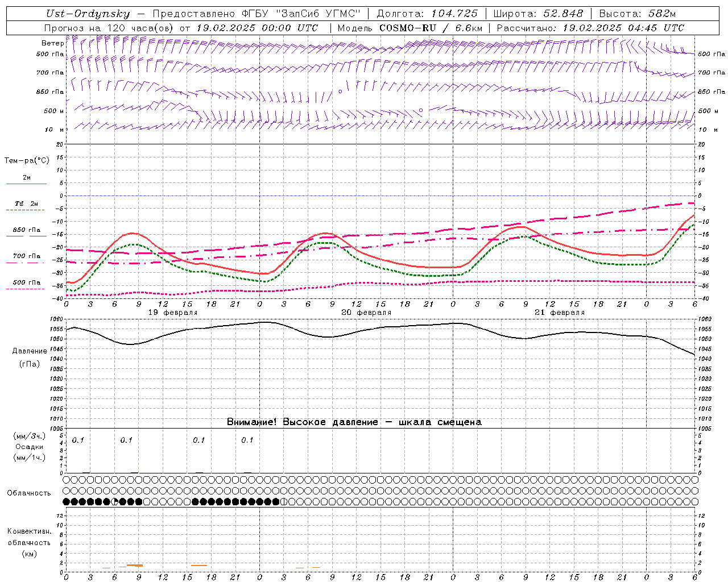The height and width of the screenshot is (582, 728).
Task: Click the '(мм/3ч.)' precipitation unit label
Action: [30, 436]
